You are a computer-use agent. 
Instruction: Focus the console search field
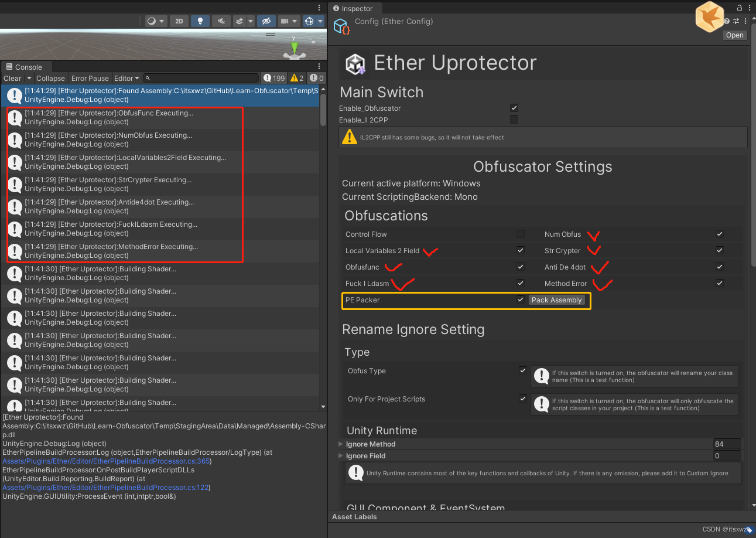tap(201, 78)
